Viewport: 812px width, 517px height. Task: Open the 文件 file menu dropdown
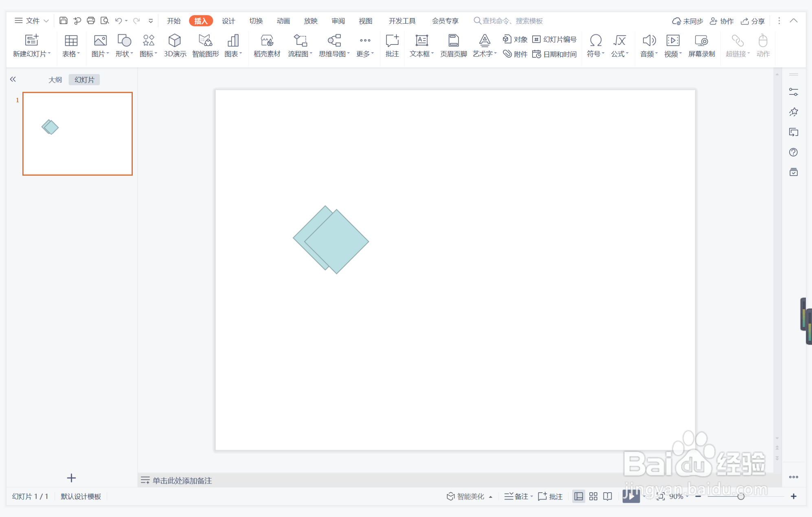[32, 21]
